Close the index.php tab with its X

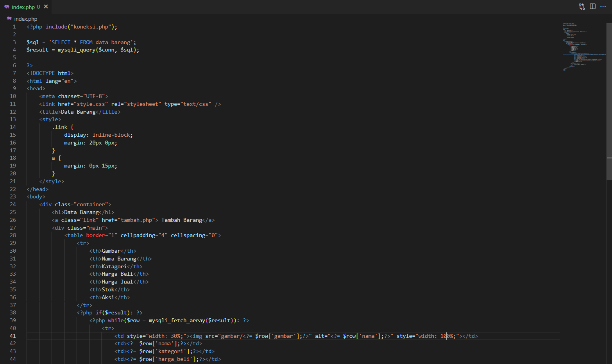[x=46, y=7]
